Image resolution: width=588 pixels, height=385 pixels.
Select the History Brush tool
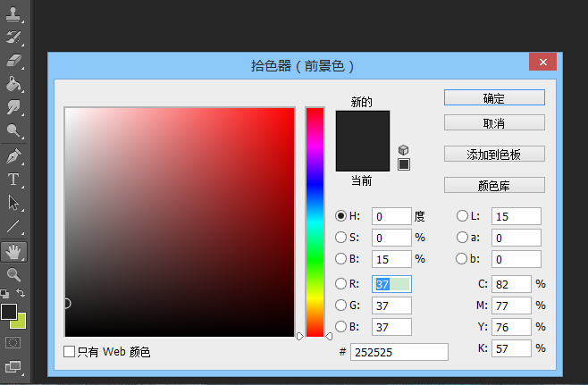pos(13,38)
